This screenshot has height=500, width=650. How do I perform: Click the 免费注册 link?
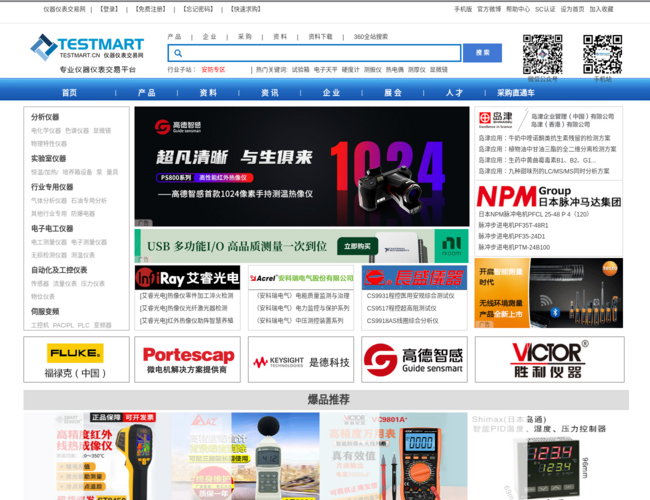151,9
